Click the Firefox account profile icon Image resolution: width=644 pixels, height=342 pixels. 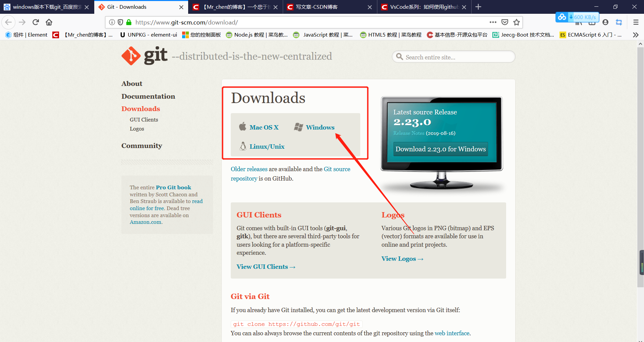point(605,22)
